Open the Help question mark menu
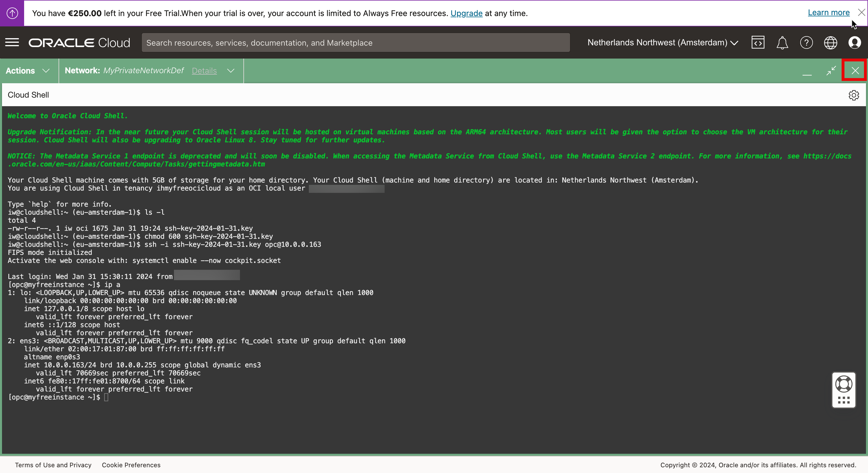 [x=806, y=43]
